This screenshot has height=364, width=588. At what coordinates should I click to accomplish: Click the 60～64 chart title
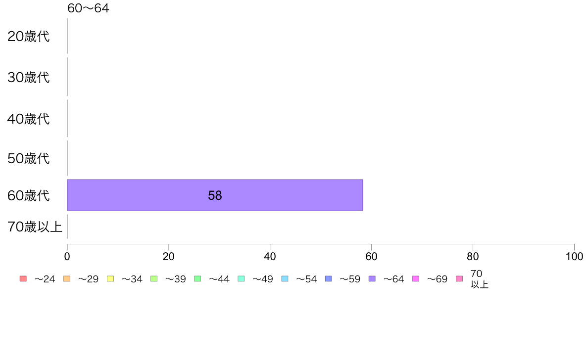[x=88, y=8]
